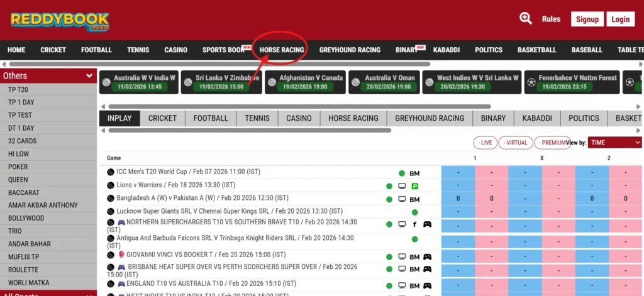644x296 pixels.
Task: Collapse the Others sidebar section
Action: (x=89, y=76)
